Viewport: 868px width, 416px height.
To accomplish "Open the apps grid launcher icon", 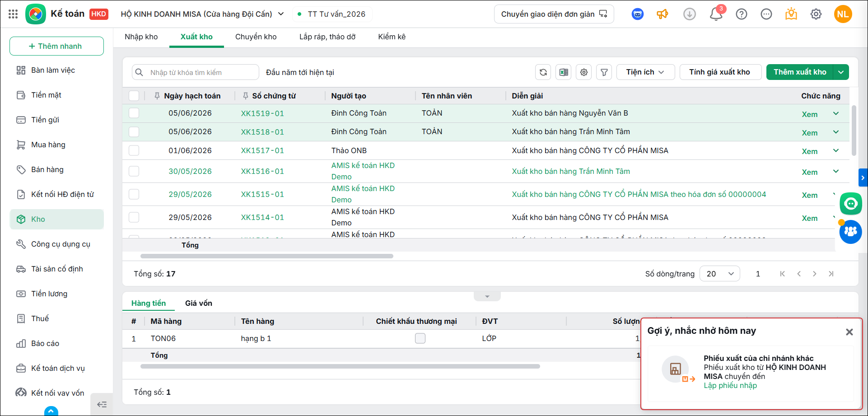I will (x=13, y=14).
